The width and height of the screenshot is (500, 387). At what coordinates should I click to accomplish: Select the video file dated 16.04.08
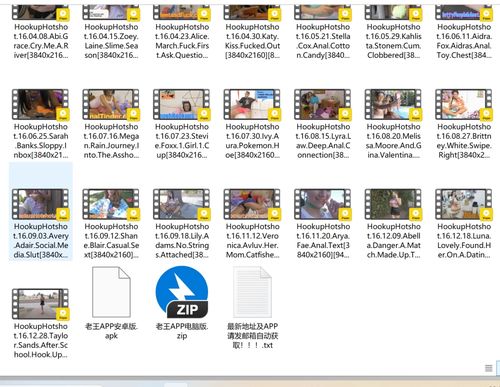tap(41, 32)
